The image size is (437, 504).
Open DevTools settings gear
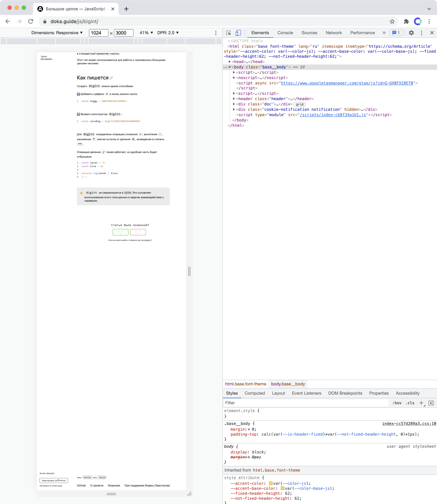(411, 33)
